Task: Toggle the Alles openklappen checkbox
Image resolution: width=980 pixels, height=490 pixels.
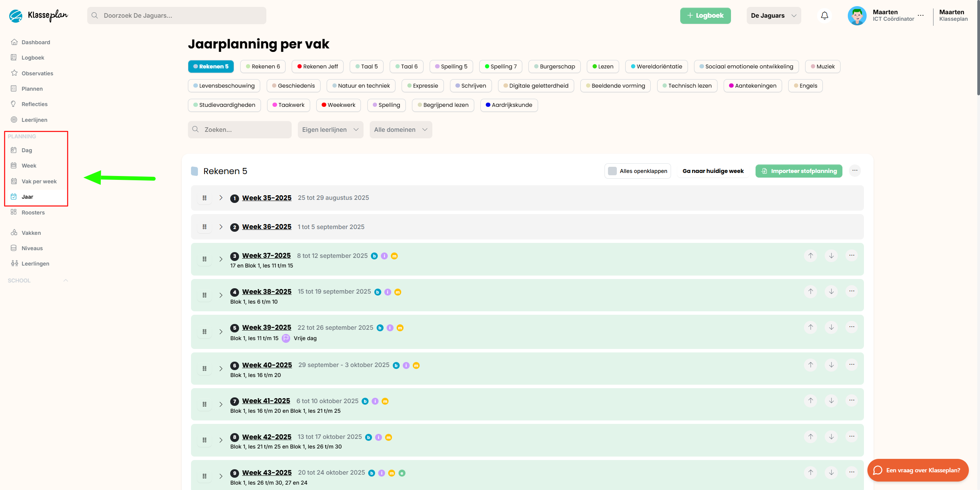Action: (x=612, y=171)
